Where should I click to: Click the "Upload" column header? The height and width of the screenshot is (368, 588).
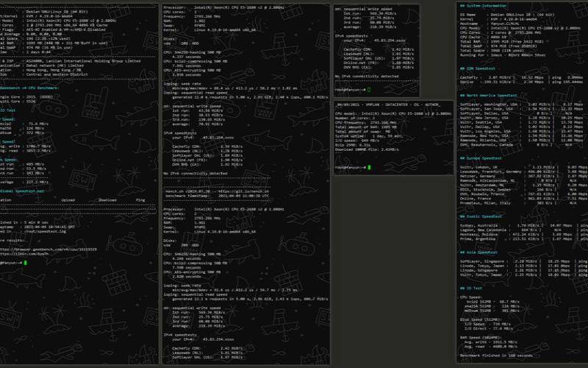tap(68, 200)
